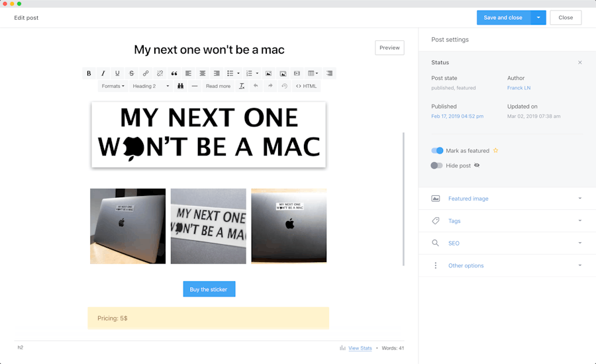This screenshot has height=364, width=596.
Task: Toggle the Mark as featured switch
Action: 437,151
